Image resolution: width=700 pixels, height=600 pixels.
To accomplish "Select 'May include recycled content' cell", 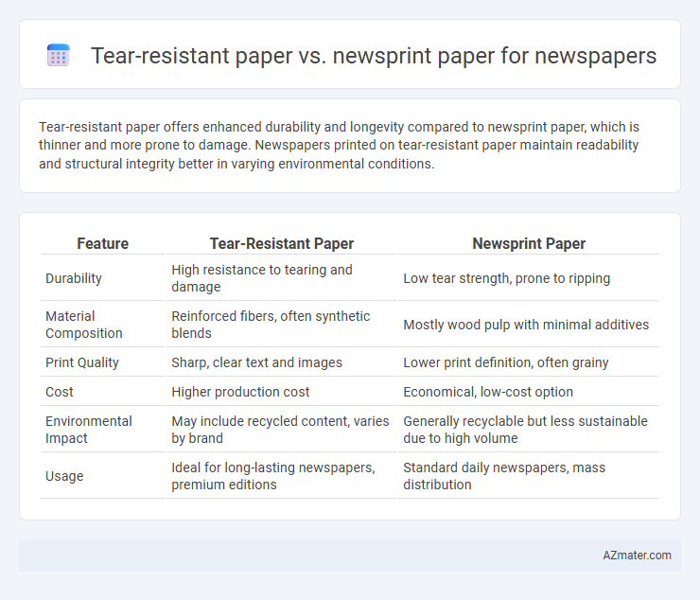I will click(x=282, y=430).
